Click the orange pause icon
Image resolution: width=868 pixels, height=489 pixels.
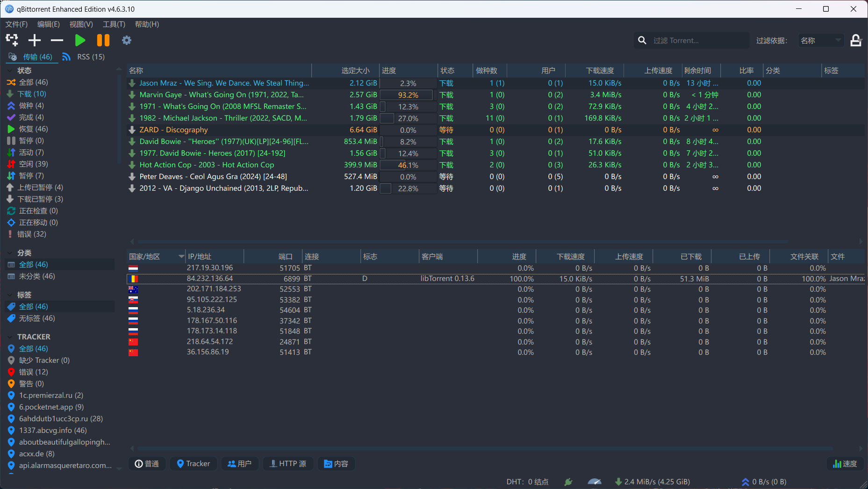click(103, 40)
